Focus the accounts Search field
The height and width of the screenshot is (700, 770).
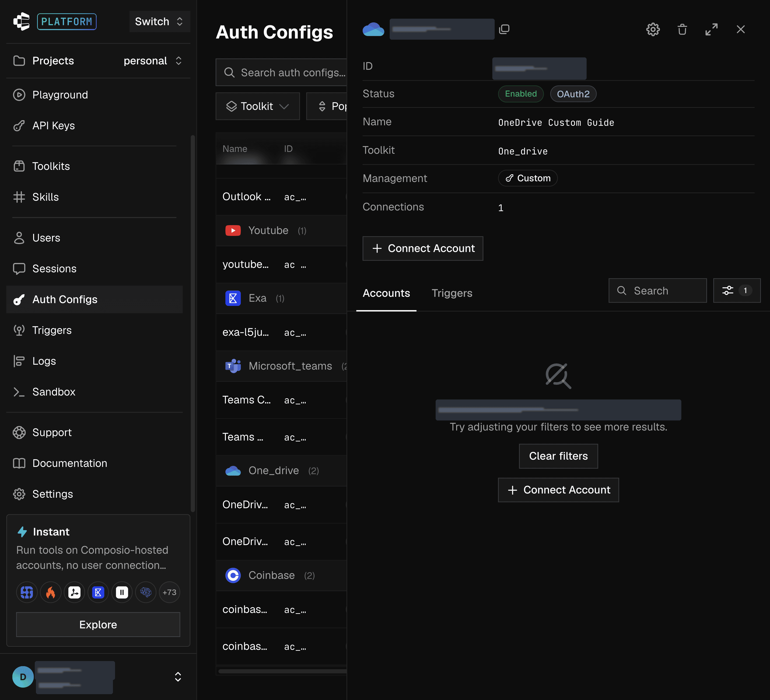pyautogui.click(x=658, y=290)
